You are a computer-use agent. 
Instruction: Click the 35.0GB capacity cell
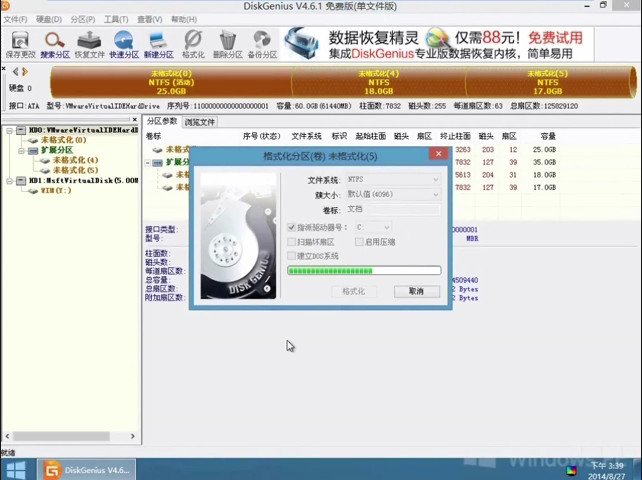[544, 162]
